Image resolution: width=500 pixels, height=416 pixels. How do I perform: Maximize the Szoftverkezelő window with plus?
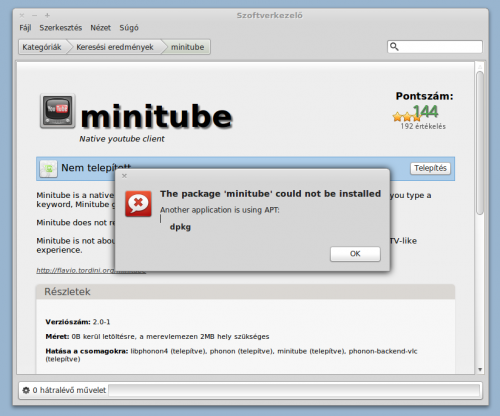coord(47,15)
